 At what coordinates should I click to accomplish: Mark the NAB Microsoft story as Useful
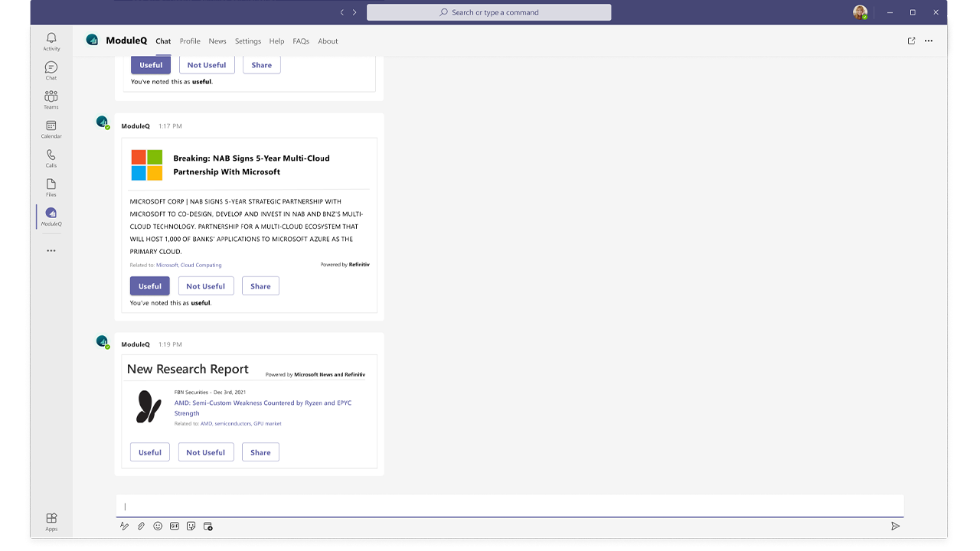click(x=150, y=286)
